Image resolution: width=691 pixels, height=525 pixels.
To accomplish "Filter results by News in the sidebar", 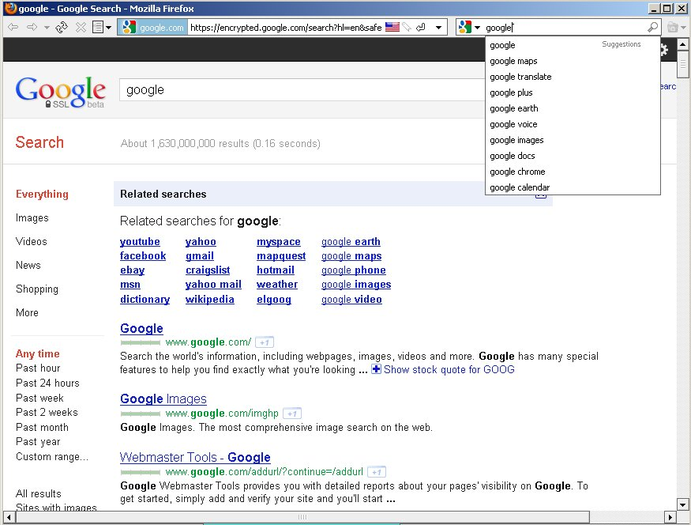I will coord(28,265).
